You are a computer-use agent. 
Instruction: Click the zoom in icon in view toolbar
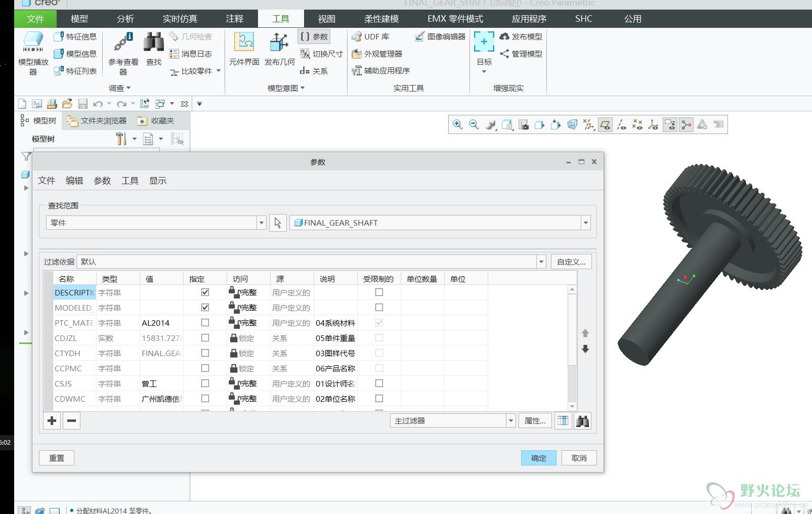457,124
